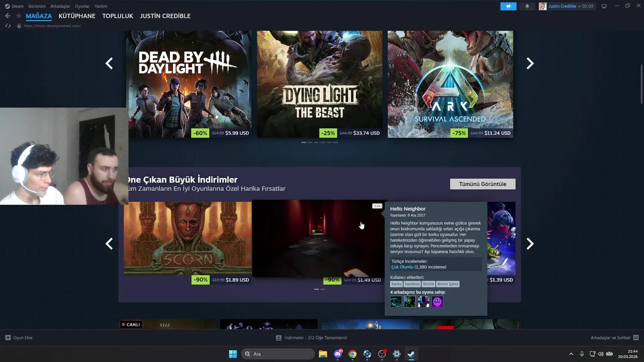644x362 pixels.
Task: Click the Gizlilik tag
Action: click(x=428, y=284)
